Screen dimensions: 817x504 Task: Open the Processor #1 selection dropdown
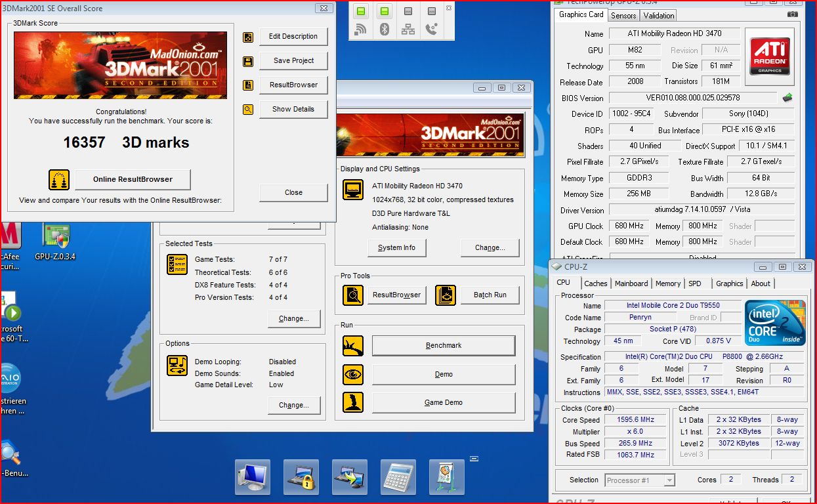click(x=640, y=480)
